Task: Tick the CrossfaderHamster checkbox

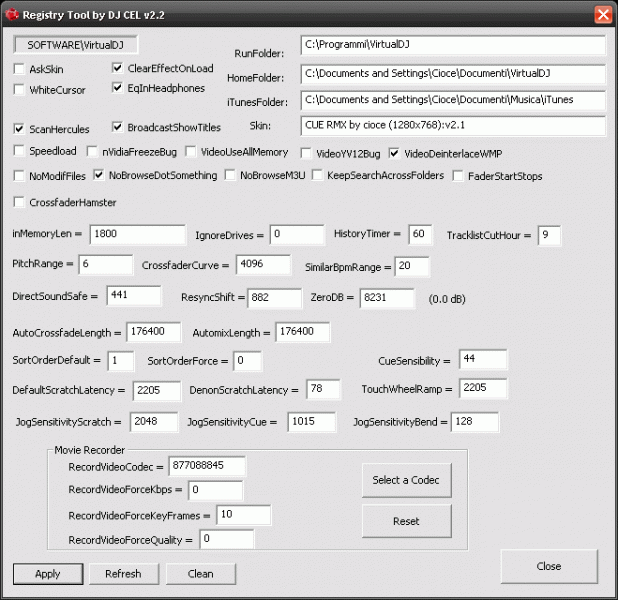Action: [19, 202]
